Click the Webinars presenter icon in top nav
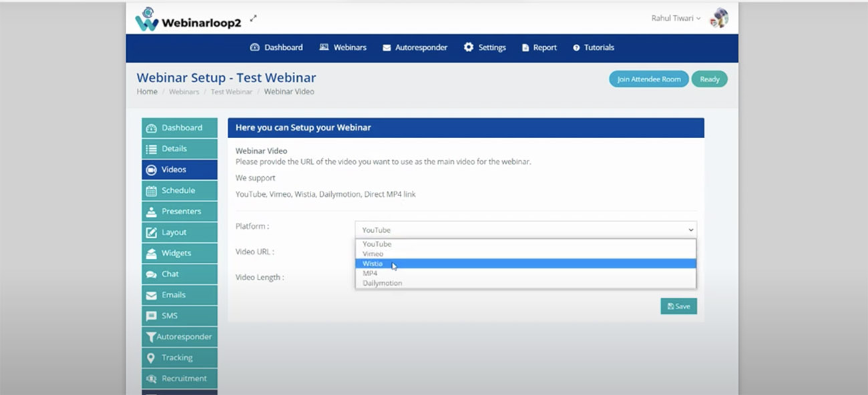 (324, 47)
